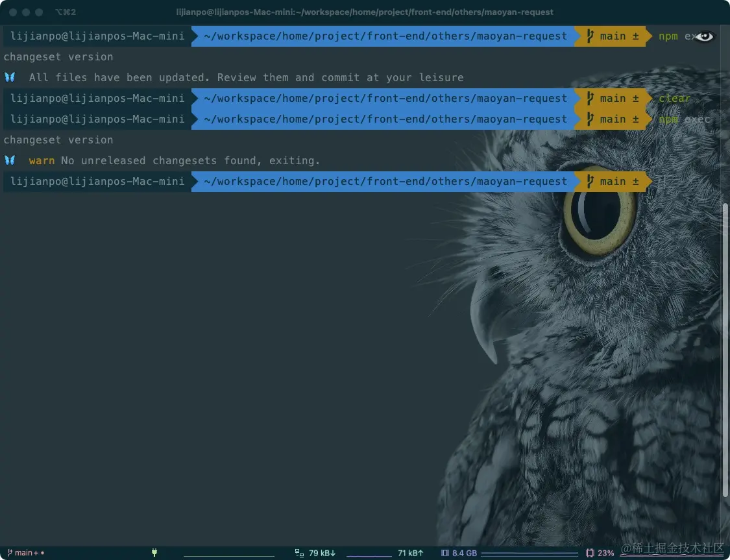Click the 'warn' label in the terminal output
730x560 pixels.
42,160
